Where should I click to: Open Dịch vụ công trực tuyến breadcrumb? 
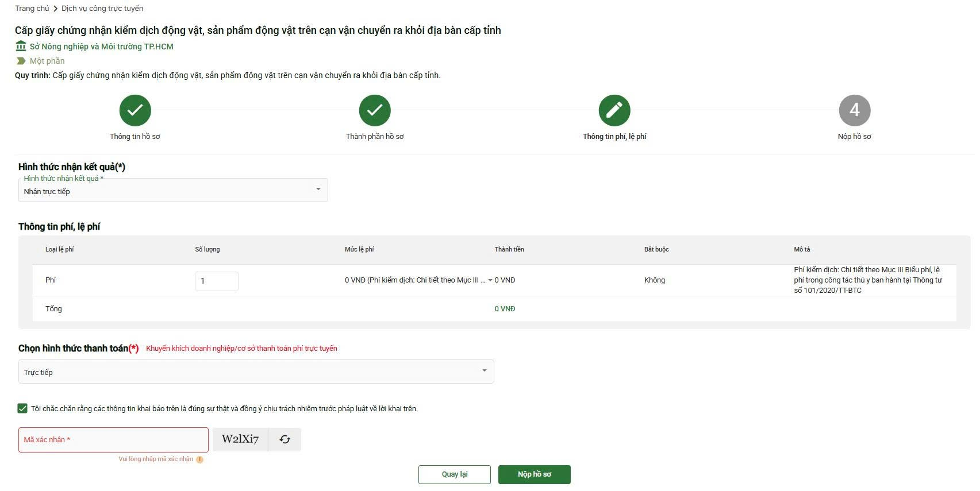coord(102,9)
